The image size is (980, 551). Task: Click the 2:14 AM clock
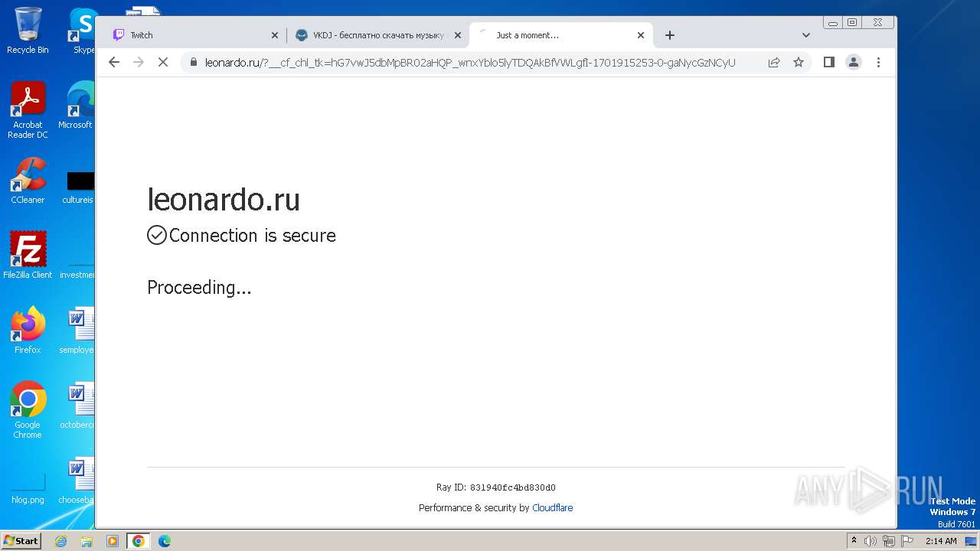(941, 541)
